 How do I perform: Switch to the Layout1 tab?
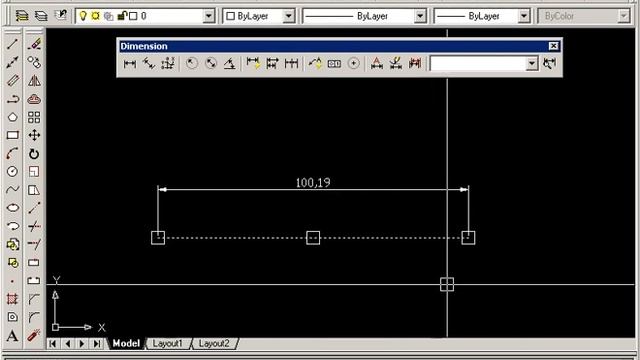coord(167,343)
